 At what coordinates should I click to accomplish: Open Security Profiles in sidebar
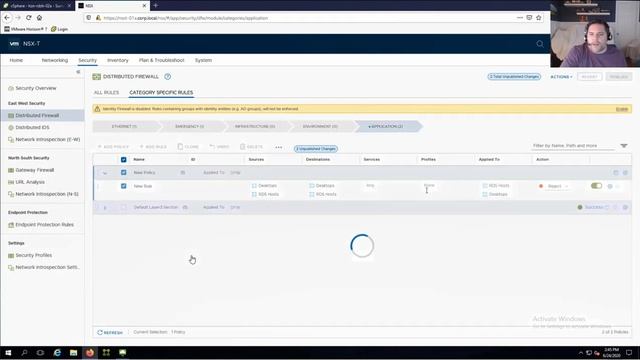click(x=33, y=256)
